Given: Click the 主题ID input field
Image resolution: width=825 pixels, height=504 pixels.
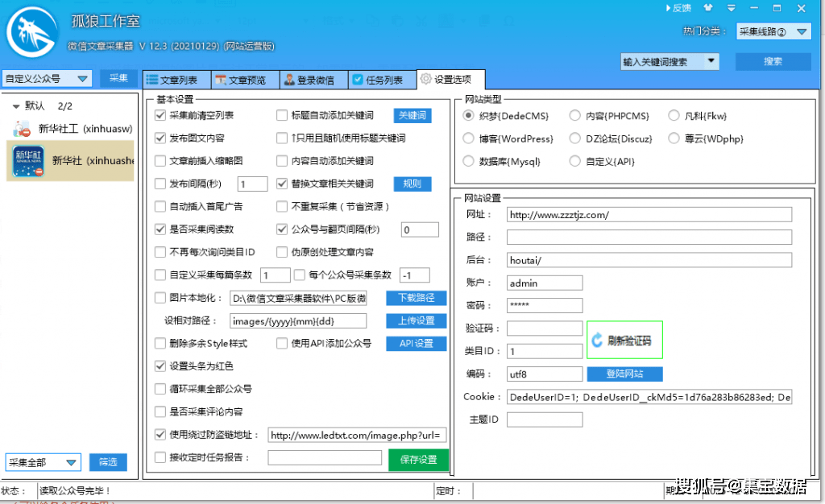Looking at the screenshot, I should tap(545, 419).
